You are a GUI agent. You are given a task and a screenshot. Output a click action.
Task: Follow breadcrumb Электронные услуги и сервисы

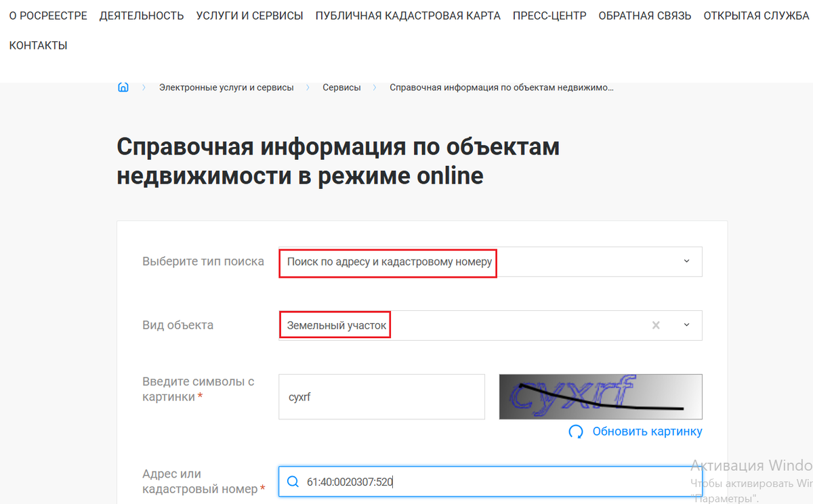pyautogui.click(x=226, y=87)
